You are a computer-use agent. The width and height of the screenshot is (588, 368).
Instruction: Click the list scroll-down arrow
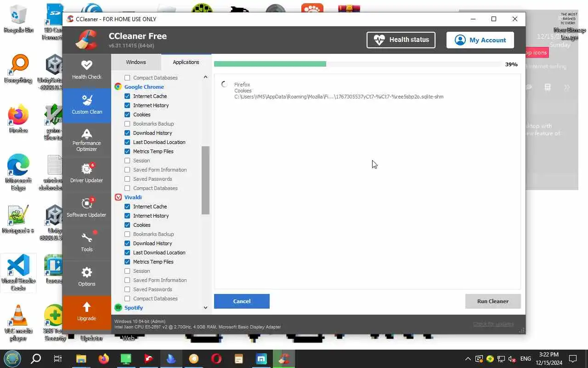[x=205, y=307]
